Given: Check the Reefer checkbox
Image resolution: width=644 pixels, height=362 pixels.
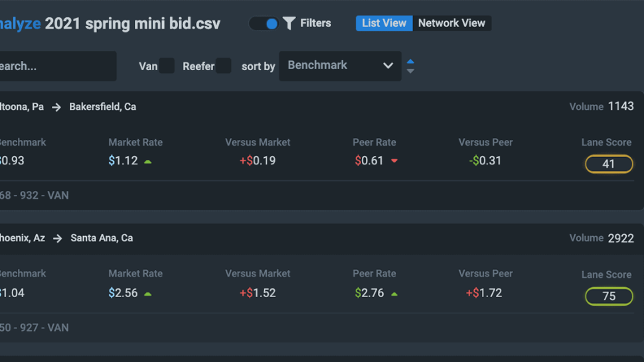Looking at the screenshot, I should (x=224, y=66).
